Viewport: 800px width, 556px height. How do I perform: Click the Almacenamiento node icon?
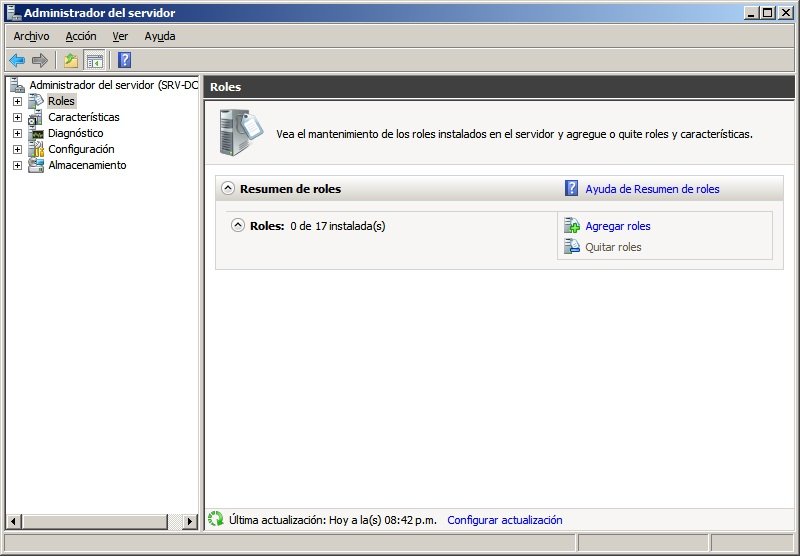point(36,165)
